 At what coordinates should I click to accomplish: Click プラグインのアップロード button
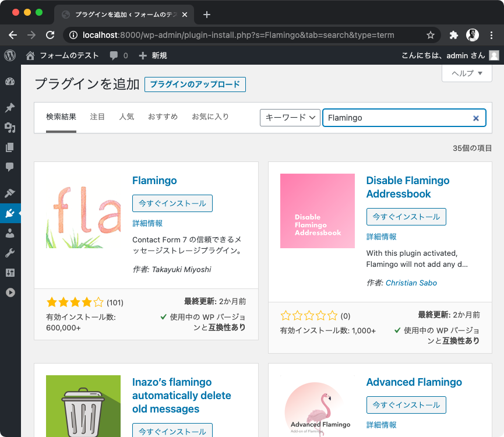195,84
